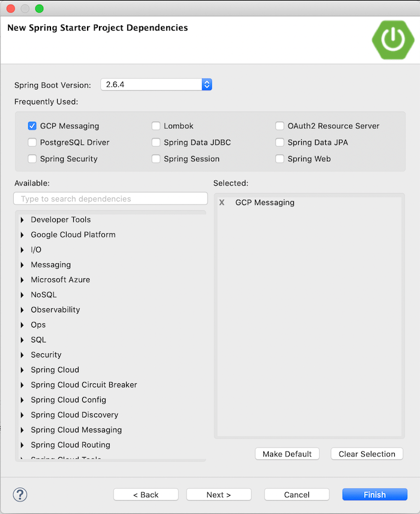Viewport: 420px width, 514px height.
Task: Open the help icon at bottom left
Action: tap(20, 495)
